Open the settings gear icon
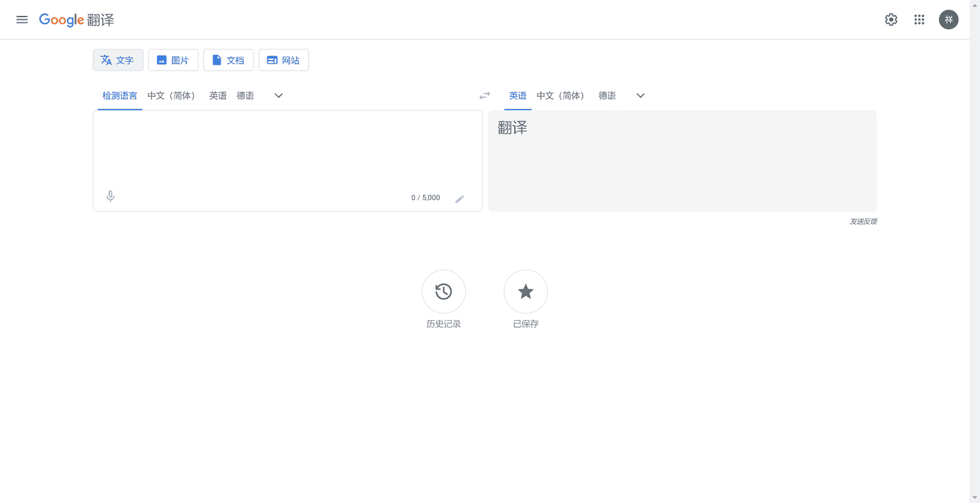 click(891, 20)
